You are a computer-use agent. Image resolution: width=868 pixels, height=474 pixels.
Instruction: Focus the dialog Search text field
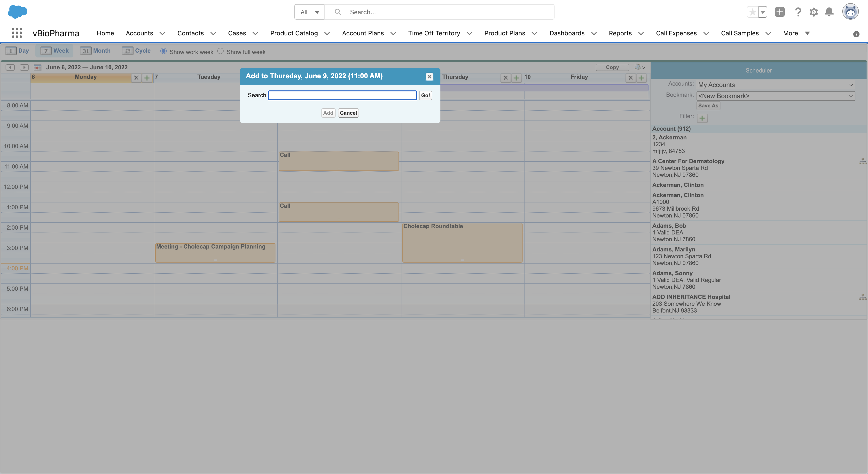tap(342, 96)
